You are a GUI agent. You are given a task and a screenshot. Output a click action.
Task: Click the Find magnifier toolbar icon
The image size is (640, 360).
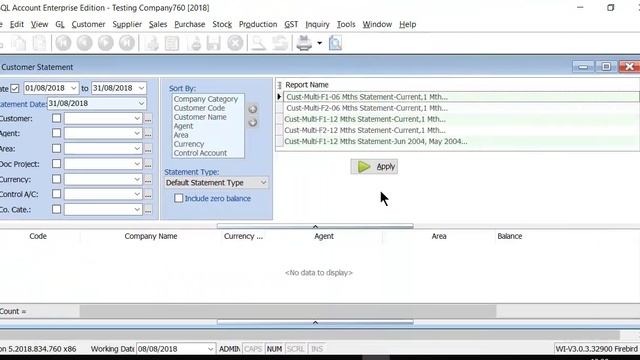coord(258,43)
